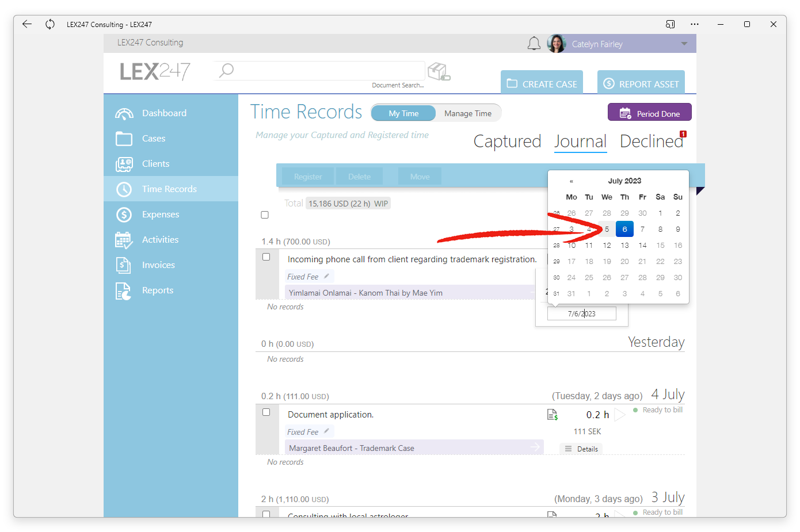This screenshot has width=800, height=532.
Task: Click the Total 15,186 USD WIP badge
Action: (x=348, y=204)
